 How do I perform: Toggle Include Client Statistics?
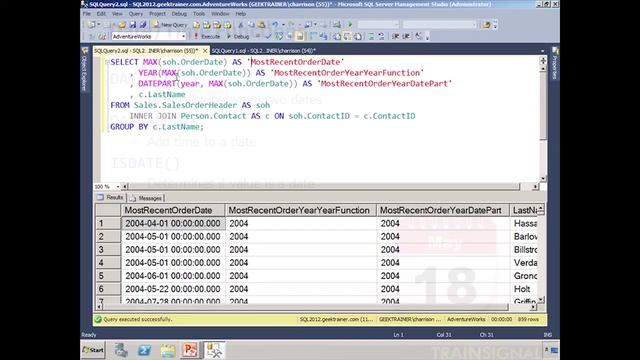(324, 36)
